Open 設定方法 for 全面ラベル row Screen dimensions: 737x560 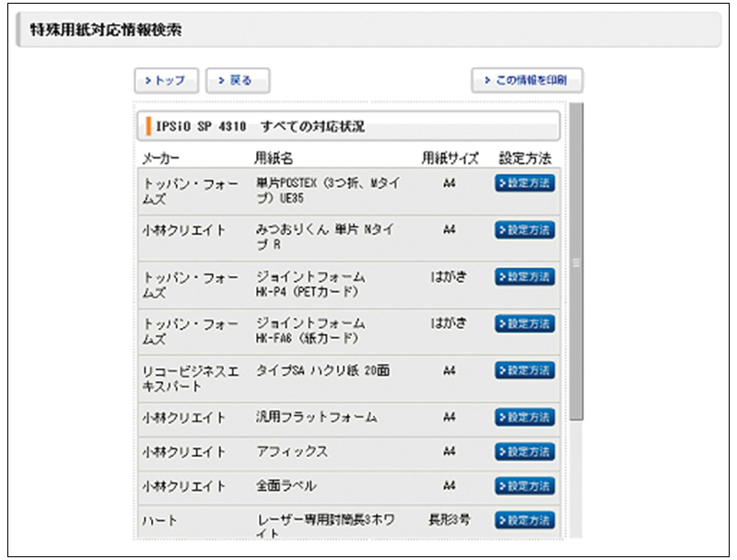525,485
